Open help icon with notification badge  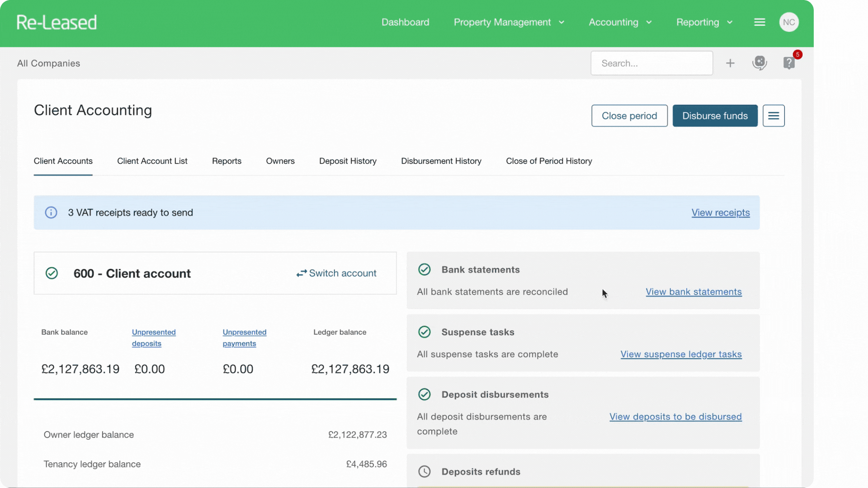pyautogui.click(x=789, y=63)
